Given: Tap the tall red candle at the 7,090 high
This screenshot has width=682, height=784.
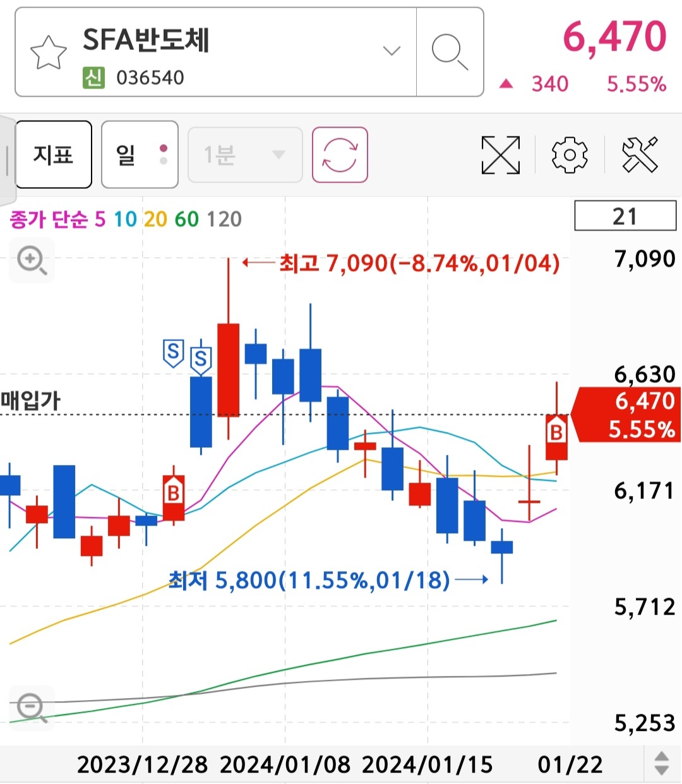Looking at the screenshot, I should coord(229,370).
